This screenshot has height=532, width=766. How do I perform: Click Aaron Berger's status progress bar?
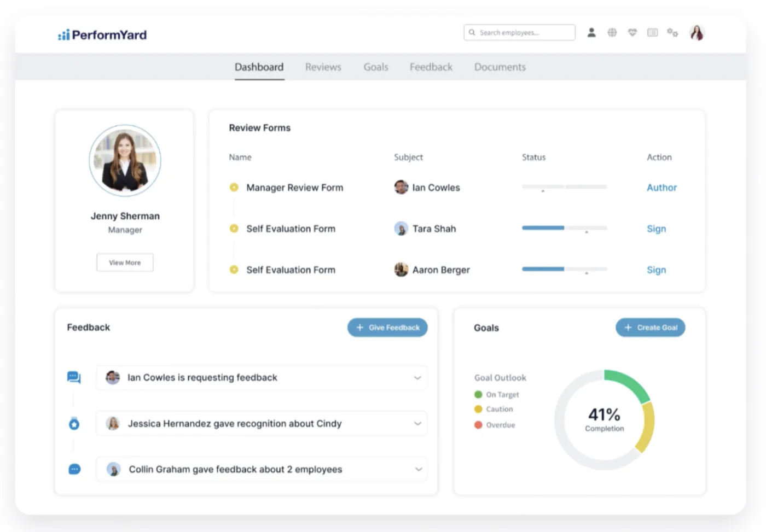pos(565,269)
